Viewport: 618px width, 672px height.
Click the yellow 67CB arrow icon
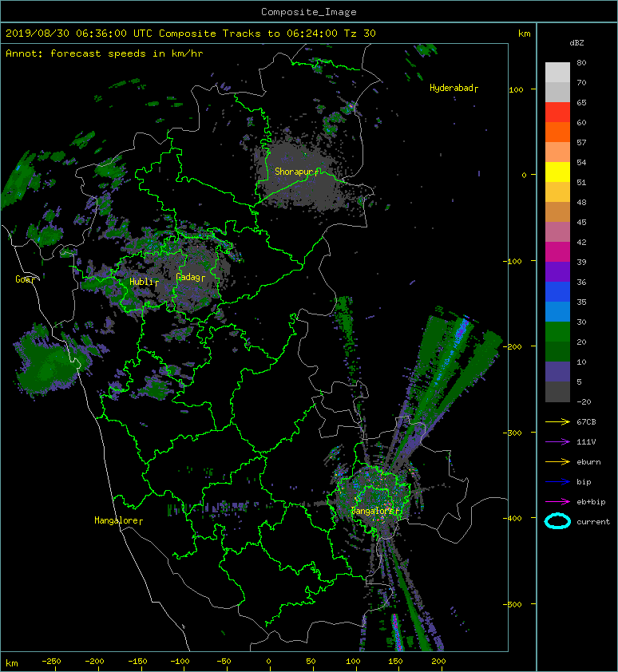[x=557, y=421]
